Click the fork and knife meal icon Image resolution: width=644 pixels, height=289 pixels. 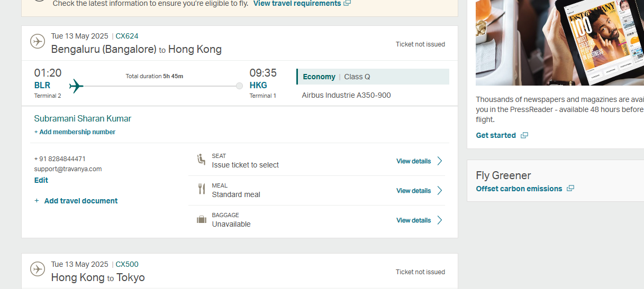201,189
